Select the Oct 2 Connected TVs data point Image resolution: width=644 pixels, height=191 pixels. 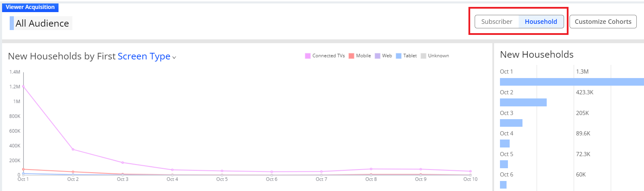(x=73, y=149)
